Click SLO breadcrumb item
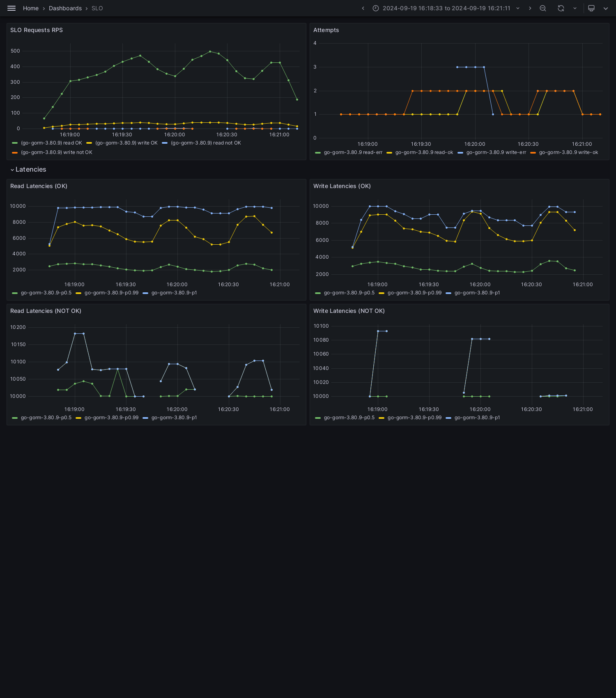The height and width of the screenshot is (698, 616). click(97, 8)
